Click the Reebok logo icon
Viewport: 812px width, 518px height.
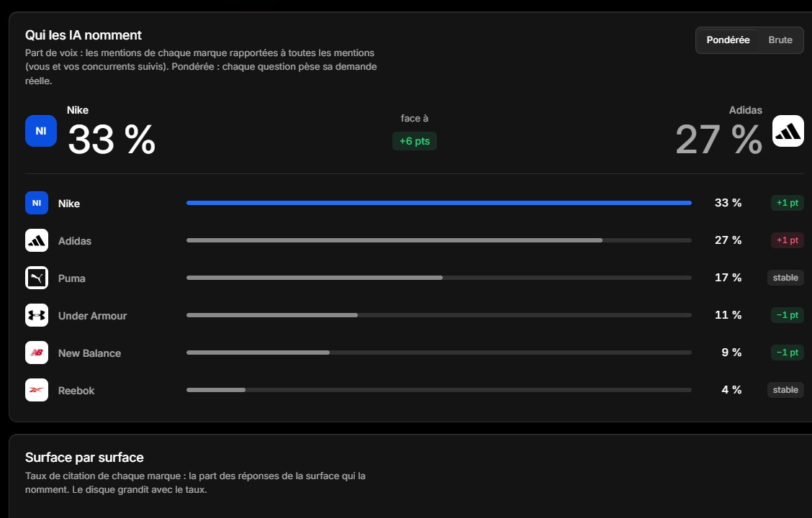click(37, 390)
